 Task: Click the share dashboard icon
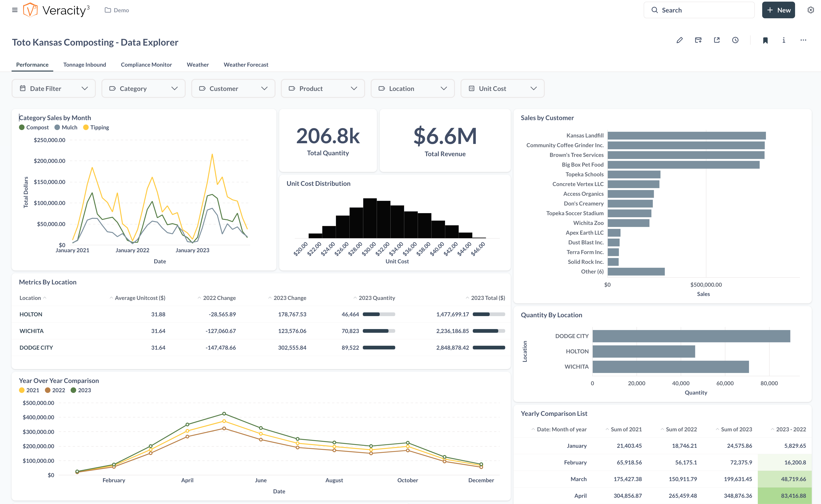click(x=698, y=40)
